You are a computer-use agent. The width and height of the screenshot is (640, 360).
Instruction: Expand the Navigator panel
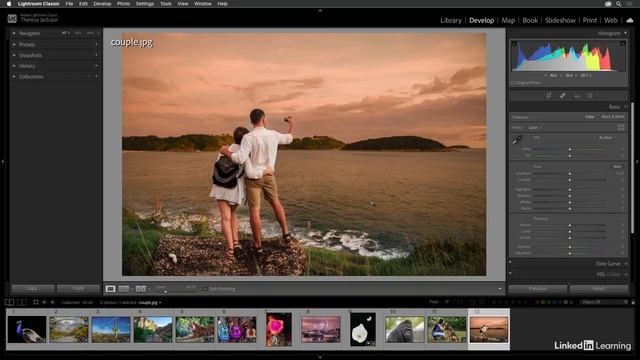pos(14,33)
